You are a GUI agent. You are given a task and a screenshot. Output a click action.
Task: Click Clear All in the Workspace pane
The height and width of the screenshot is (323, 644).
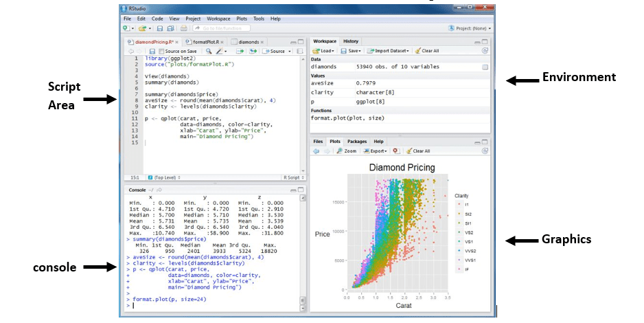click(427, 51)
